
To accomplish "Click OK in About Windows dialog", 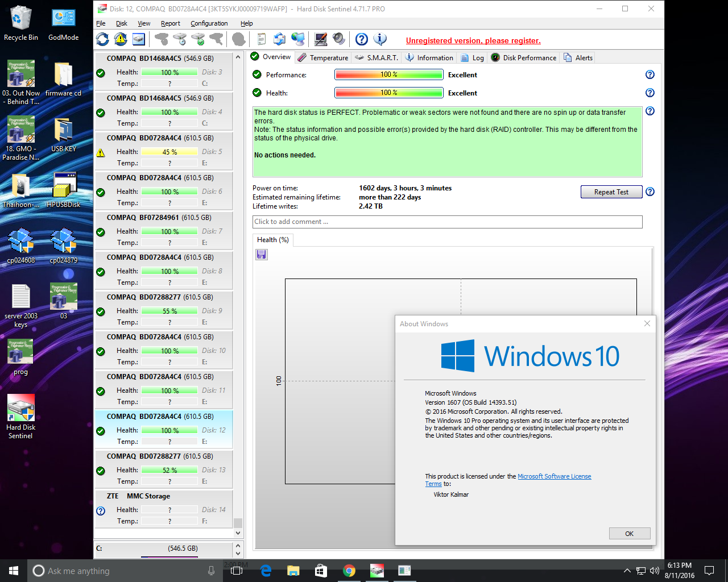I will 629,534.
